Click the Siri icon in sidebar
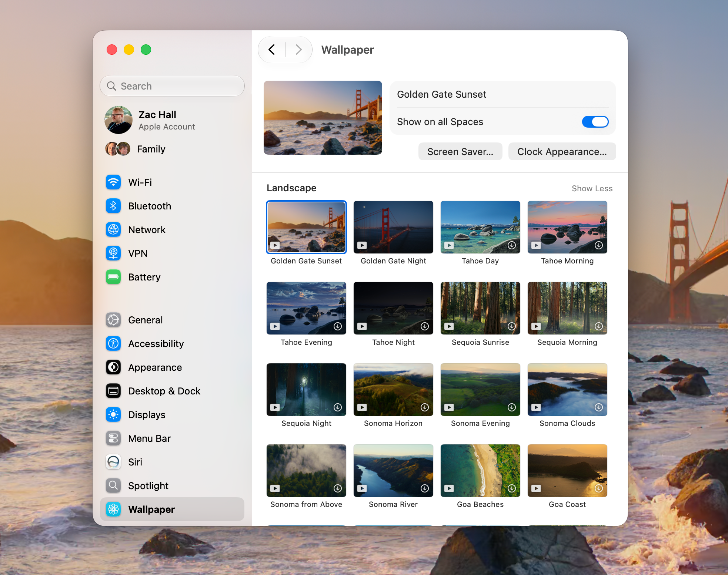The height and width of the screenshot is (575, 728). 113,462
